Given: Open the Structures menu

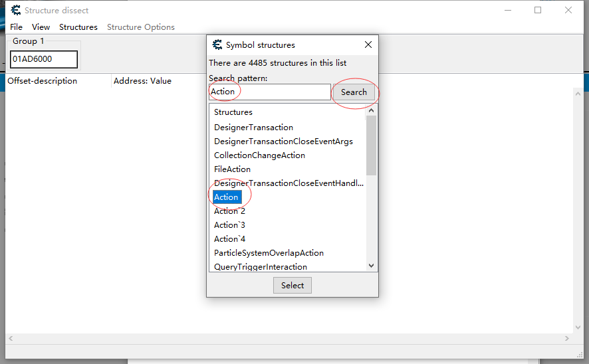Looking at the screenshot, I should [x=78, y=27].
